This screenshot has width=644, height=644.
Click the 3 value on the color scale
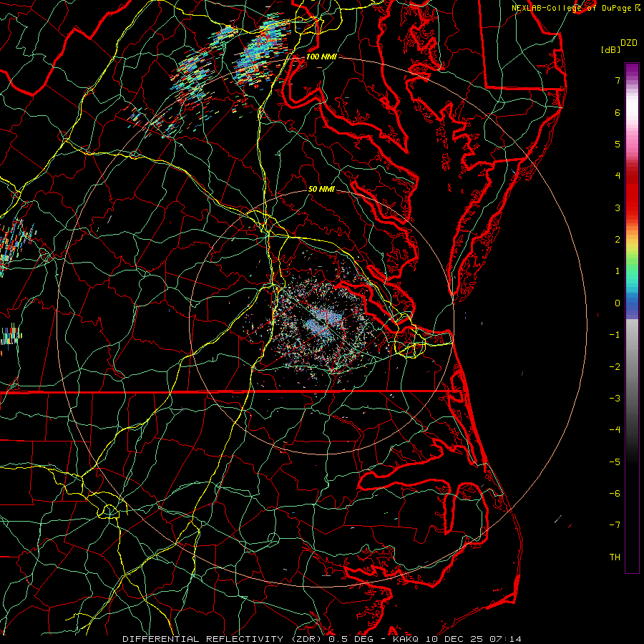pyautogui.click(x=618, y=208)
